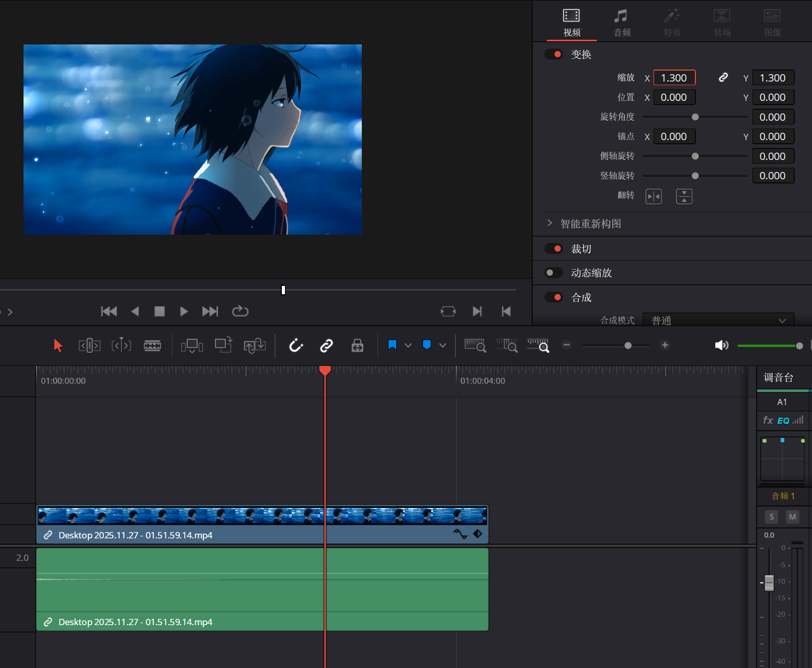Click the speaker volume icon
The width and height of the screenshot is (812, 668).
(x=722, y=345)
